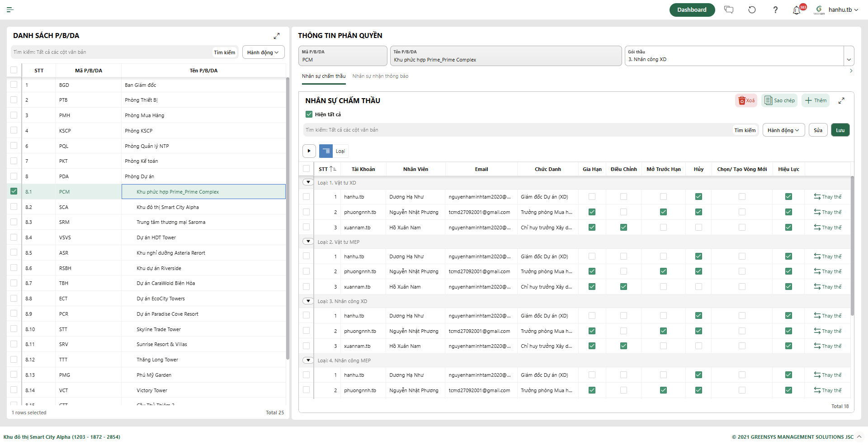This screenshot has height=446, width=868.
Task: Collapse the Loại: 2. Vật tư MEP group
Action: click(308, 242)
